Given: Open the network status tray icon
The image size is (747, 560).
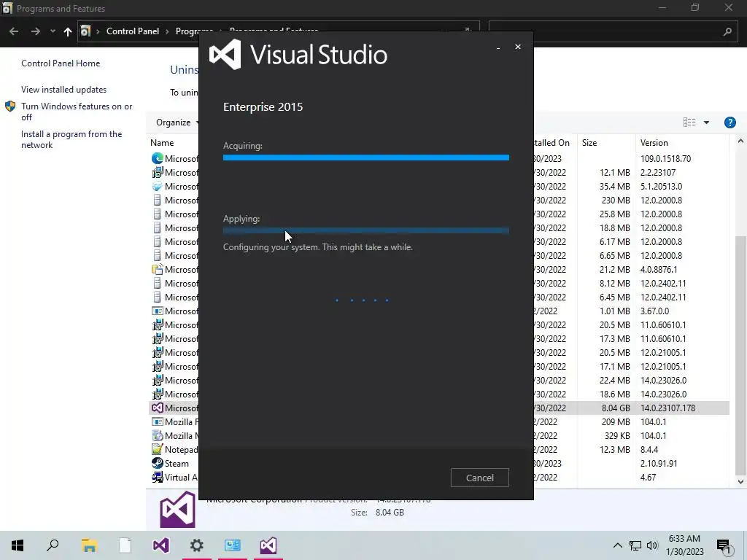Looking at the screenshot, I should point(635,545).
